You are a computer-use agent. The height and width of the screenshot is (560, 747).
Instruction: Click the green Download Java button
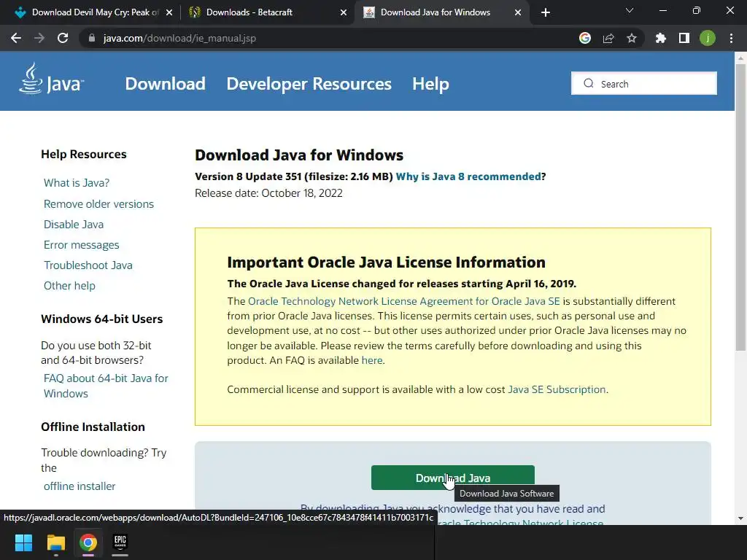click(452, 478)
